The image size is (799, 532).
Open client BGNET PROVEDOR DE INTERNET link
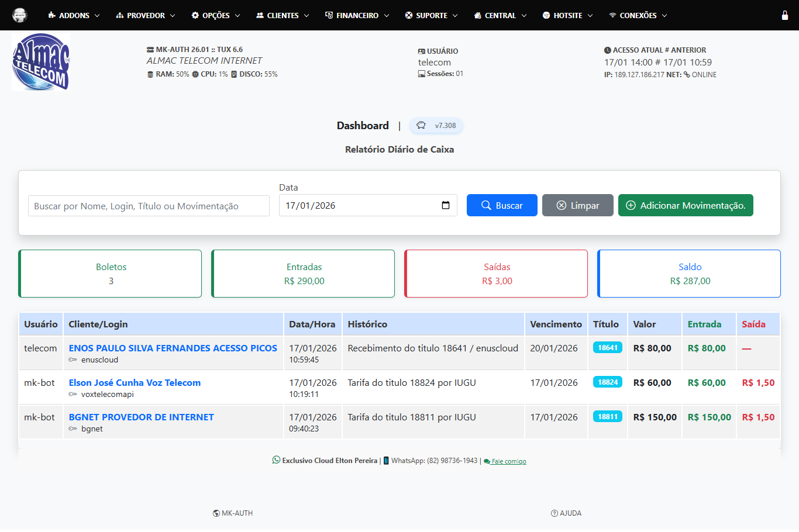coord(141,417)
